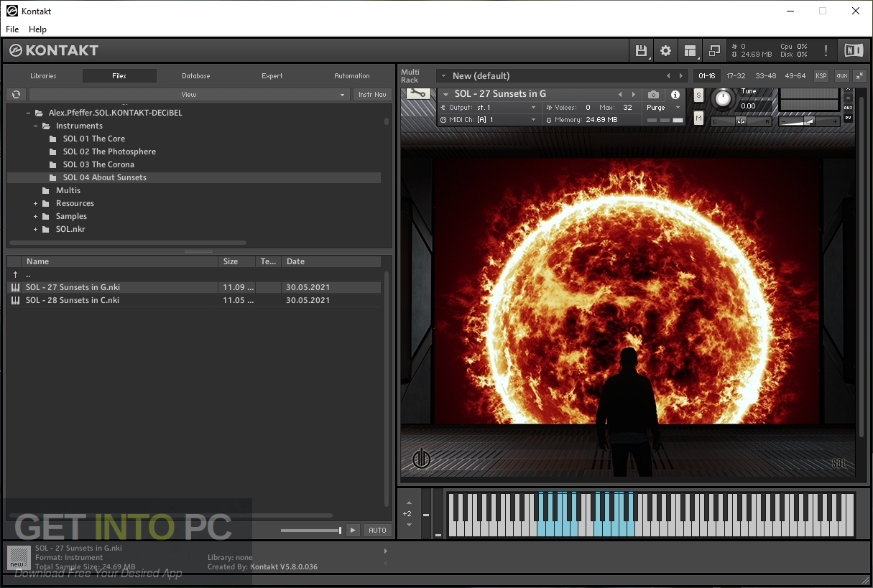Toggle the AUTO preview button

[377, 530]
